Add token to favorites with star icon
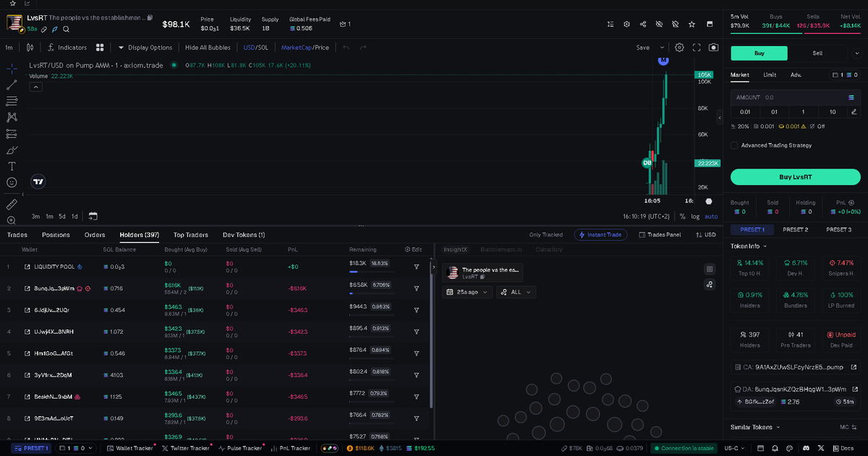Image resolution: width=868 pixels, height=456 pixels. [692, 24]
